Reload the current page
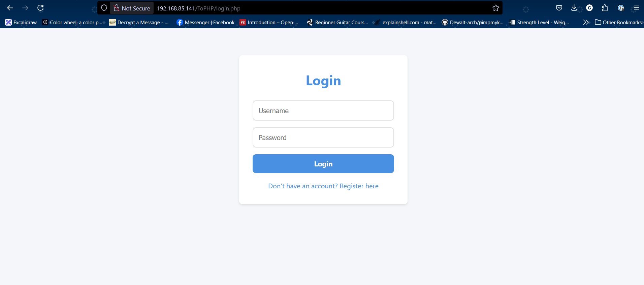Image resolution: width=644 pixels, height=285 pixels. click(x=40, y=8)
